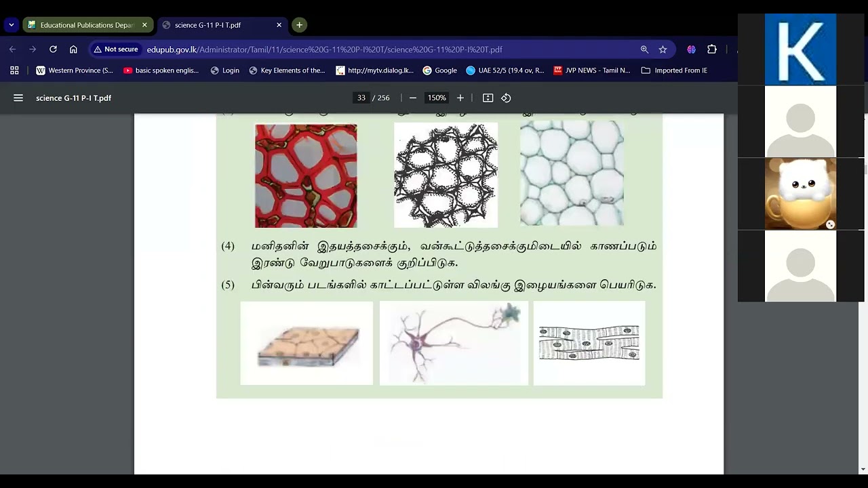This screenshot has height=488, width=868.
Task: Click the epithelial tissue block image
Action: point(307,344)
